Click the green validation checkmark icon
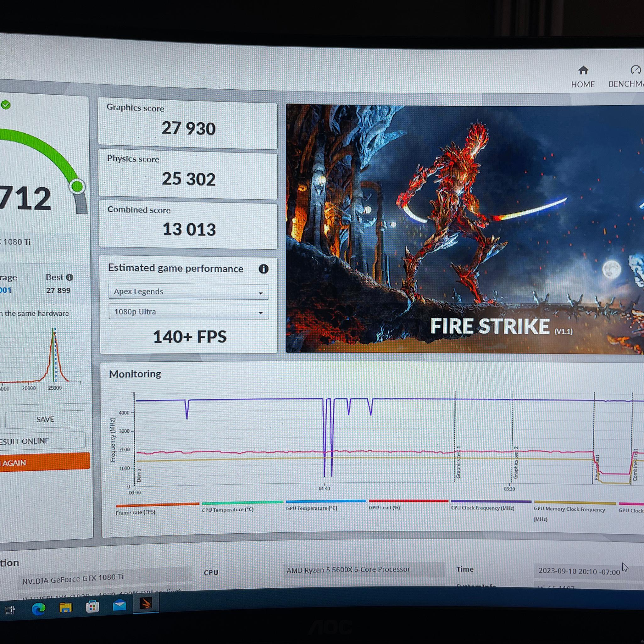The width and height of the screenshot is (644, 644). click(x=6, y=105)
